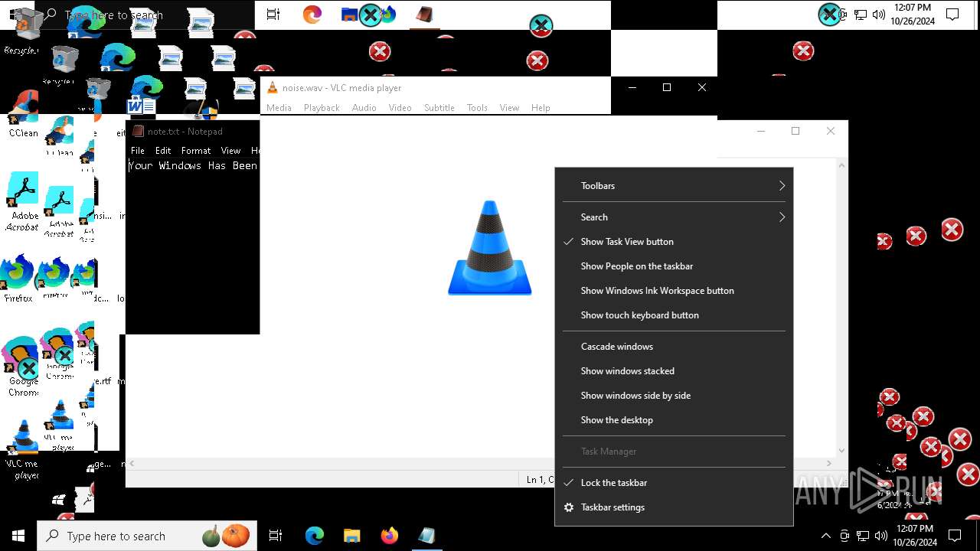Maximize the VLC media player window
The height and width of the screenshot is (551, 980).
667,87
